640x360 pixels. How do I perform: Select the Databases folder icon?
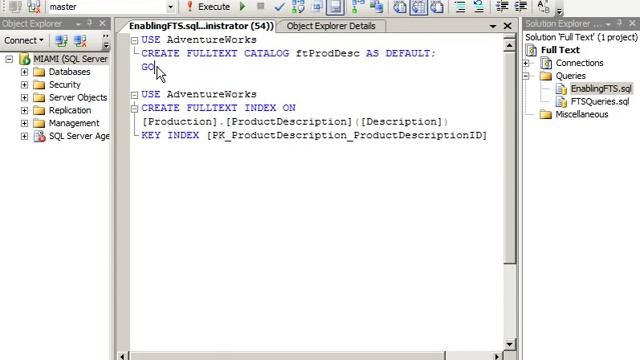pos(39,72)
